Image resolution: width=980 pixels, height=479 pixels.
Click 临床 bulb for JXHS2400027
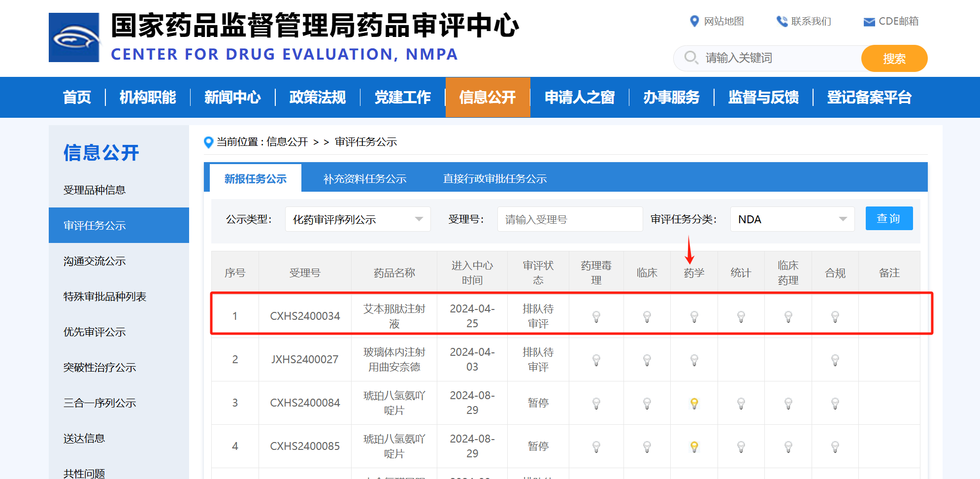click(647, 360)
